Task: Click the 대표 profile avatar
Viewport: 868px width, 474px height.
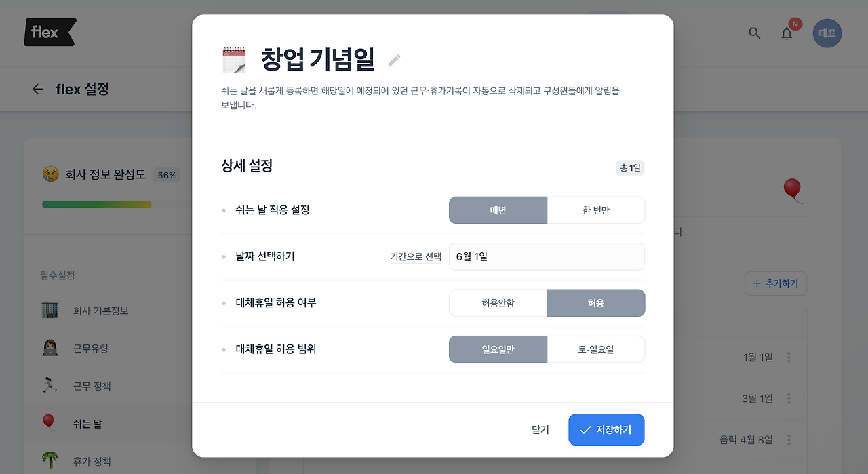Action: 827,33
